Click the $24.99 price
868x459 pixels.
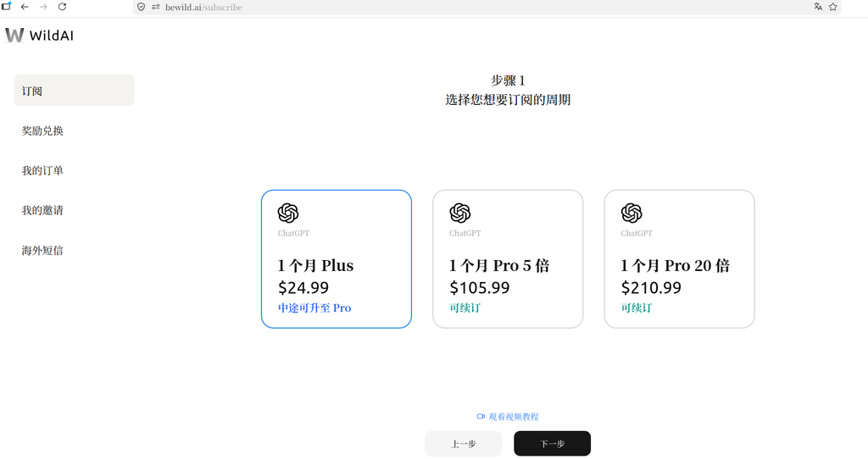[x=303, y=288]
